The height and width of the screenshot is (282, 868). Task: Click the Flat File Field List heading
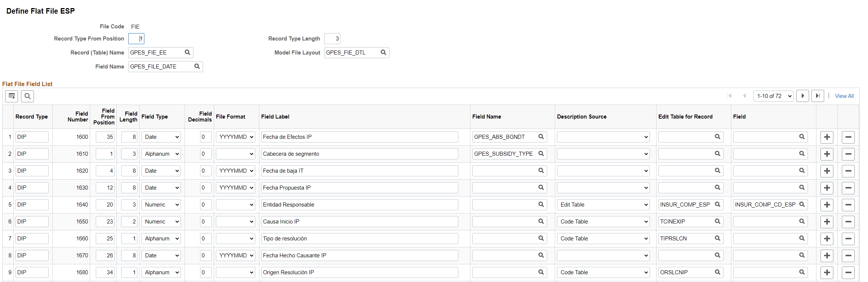tap(27, 84)
